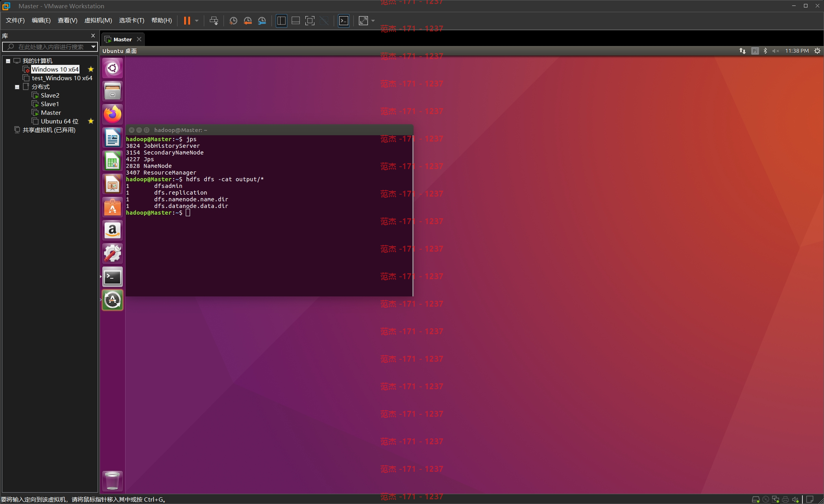Revert VM to previous snapshot icon

pyautogui.click(x=248, y=20)
